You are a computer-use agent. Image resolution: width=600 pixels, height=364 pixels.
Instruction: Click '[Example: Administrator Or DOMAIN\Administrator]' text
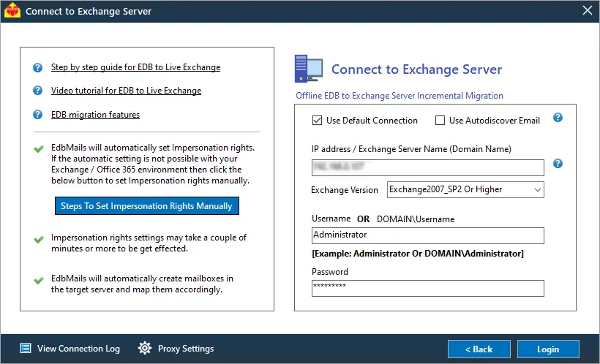418,254
